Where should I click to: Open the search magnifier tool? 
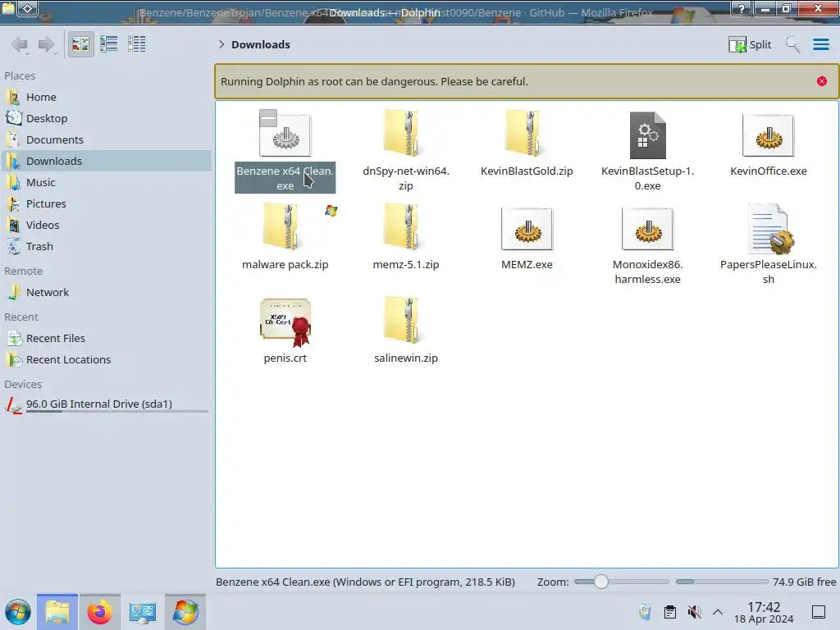pyautogui.click(x=792, y=44)
